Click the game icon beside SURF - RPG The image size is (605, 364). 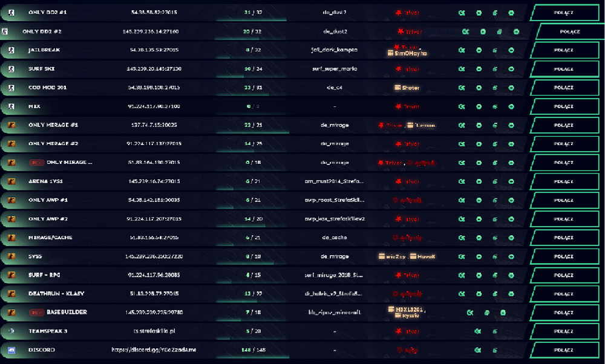click(11, 275)
